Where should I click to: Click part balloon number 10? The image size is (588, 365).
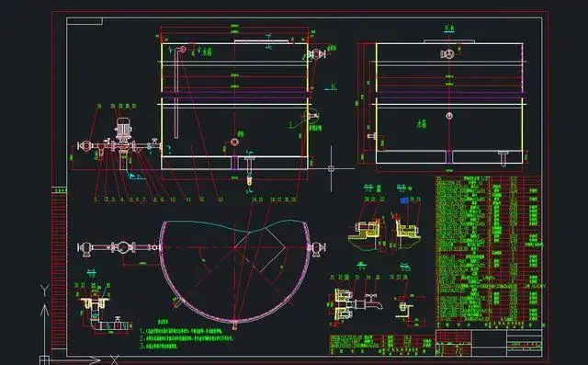[x=173, y=200]
